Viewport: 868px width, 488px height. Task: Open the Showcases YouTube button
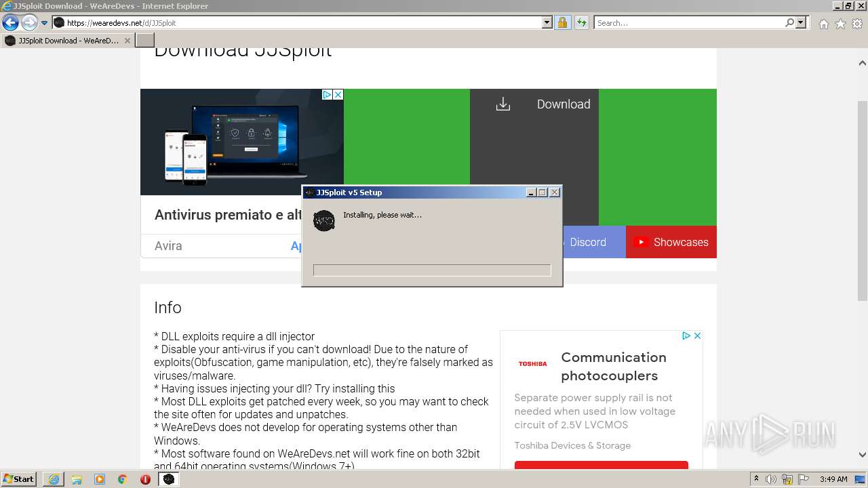[x=671, y=242]
